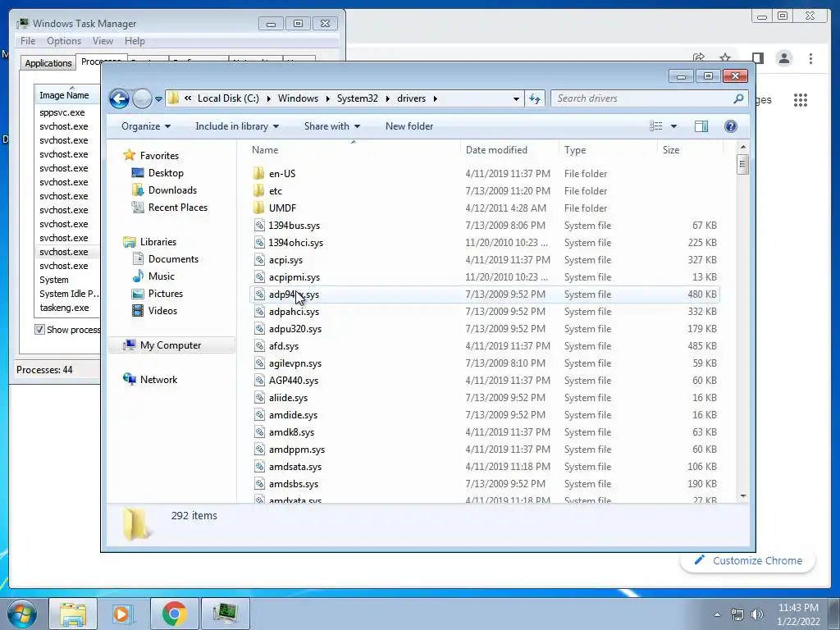Viewport: 840px width, 630px height.
Task: Click the search magnifier icon
Action: tap(738, 98)
